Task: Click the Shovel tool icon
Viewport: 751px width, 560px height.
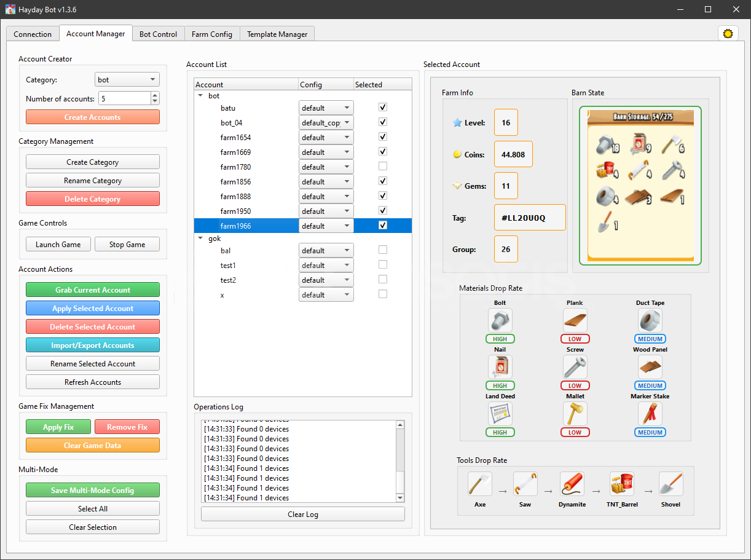Action: (x=671, y=484)
